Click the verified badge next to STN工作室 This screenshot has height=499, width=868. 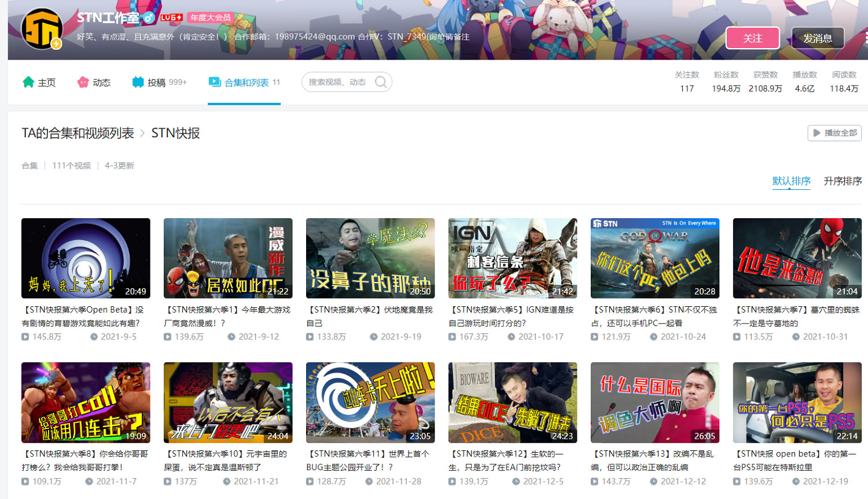coord(149,18)
